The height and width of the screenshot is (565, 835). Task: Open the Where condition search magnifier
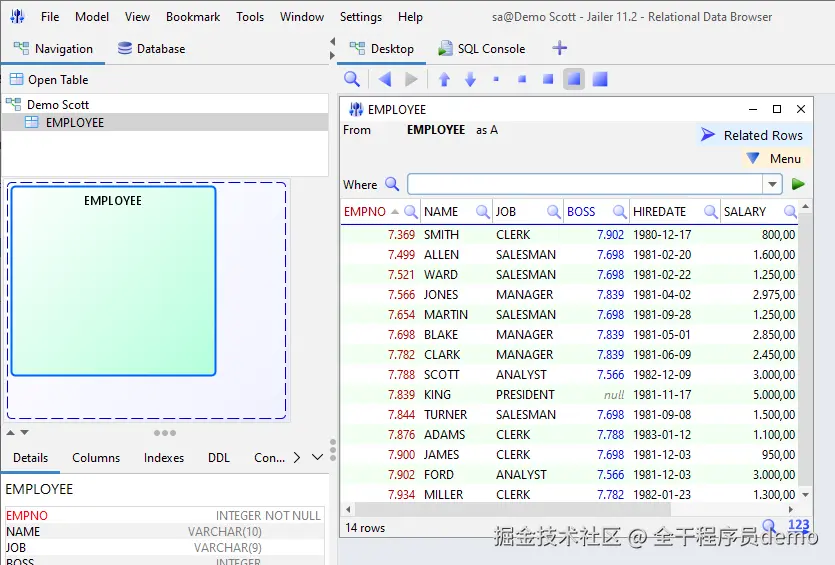(x=392, y=184)
